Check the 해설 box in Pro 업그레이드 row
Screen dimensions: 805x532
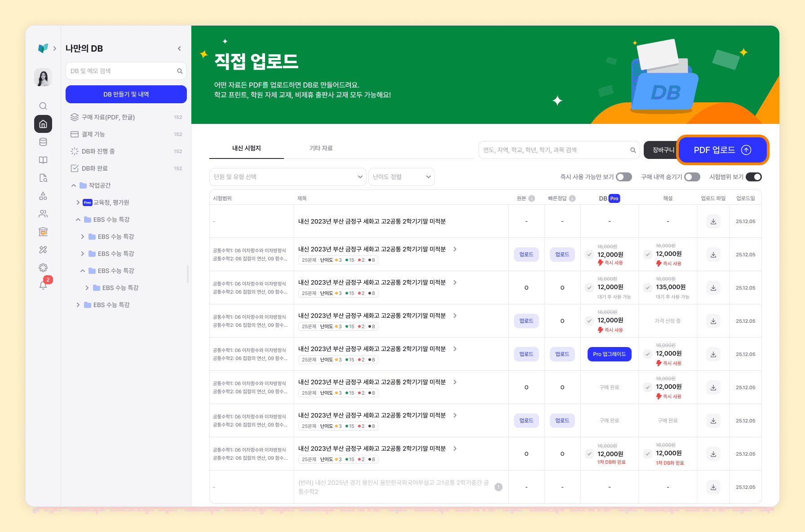648,354
